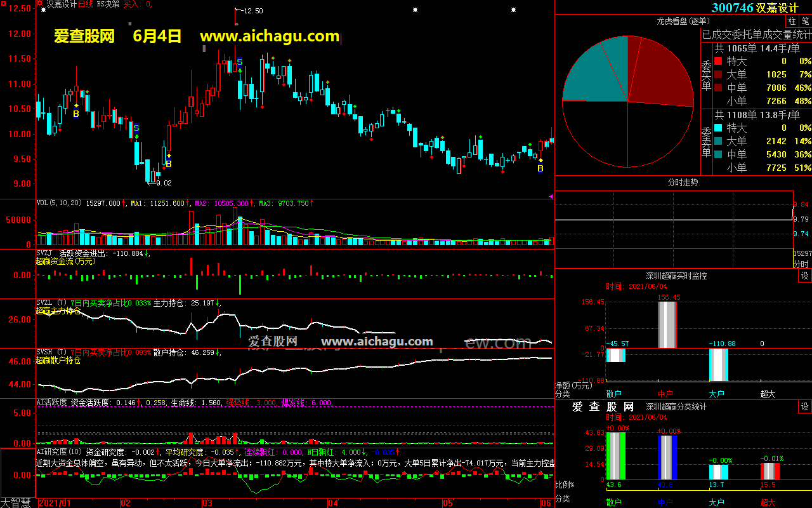812x508 pixels.
Task: Click the white info star above May
Action: [x=513, y=10]
